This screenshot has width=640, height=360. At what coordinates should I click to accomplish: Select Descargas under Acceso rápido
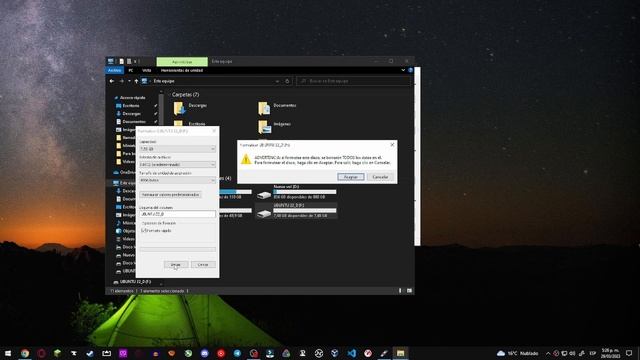click(x=131, y=113)
